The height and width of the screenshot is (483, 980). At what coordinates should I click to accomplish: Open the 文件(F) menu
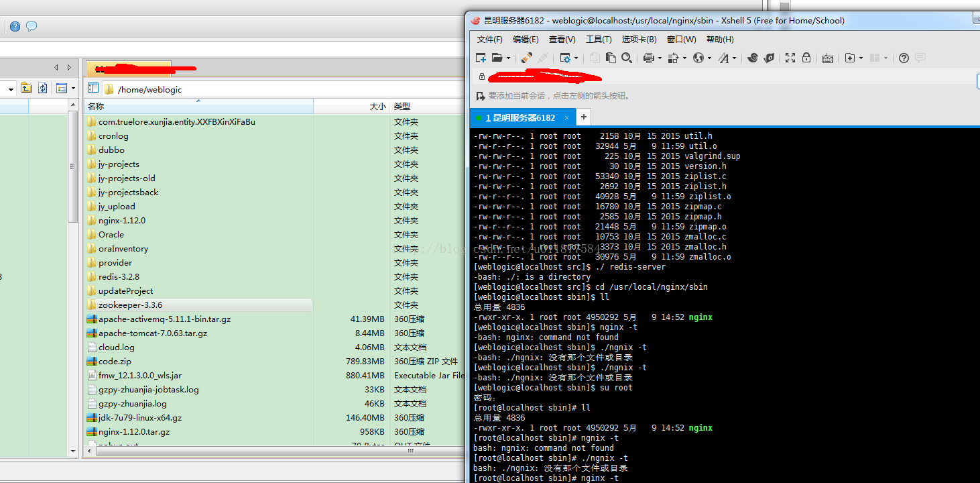tap(490, 40)
